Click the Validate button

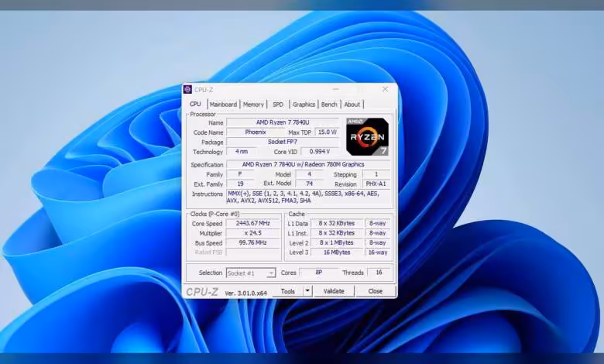334,291
